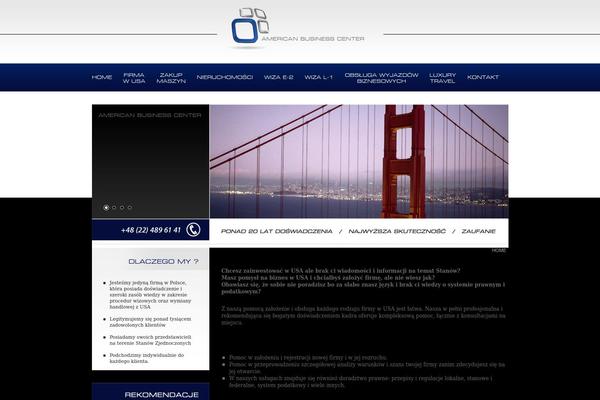Click the paragraph starting 'Z naszą pomocą założenie'
This screenshot has width=600, height=400.
pos(363,315)
